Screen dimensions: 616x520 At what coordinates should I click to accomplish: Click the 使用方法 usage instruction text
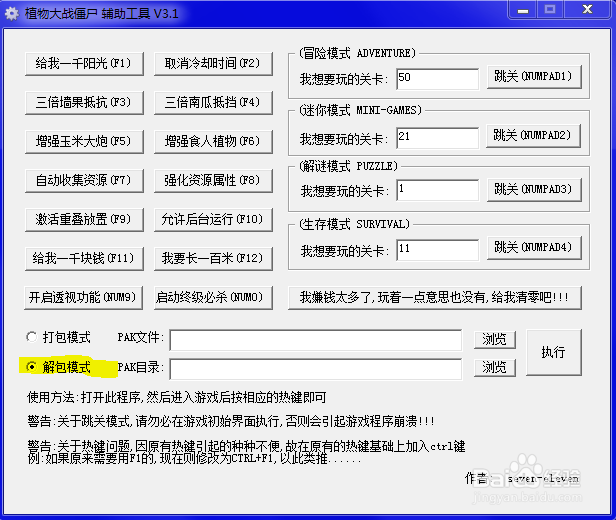pyautogui.click(x=176, y=397)
